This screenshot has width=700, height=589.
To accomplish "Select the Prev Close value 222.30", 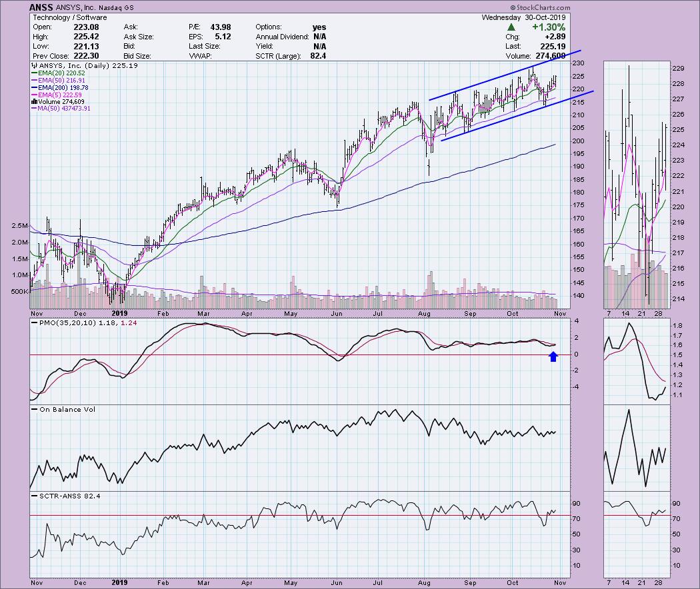I will point(86,56).
